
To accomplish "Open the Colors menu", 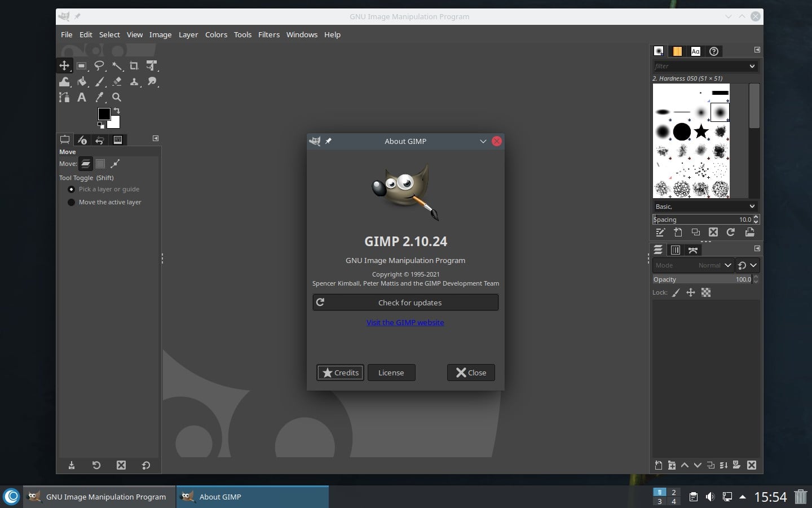I will [x=216, y=34].
